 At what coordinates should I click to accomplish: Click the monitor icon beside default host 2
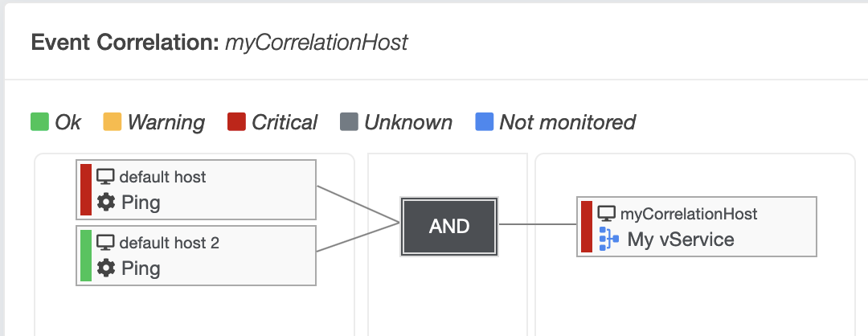[x=105, y=243]
